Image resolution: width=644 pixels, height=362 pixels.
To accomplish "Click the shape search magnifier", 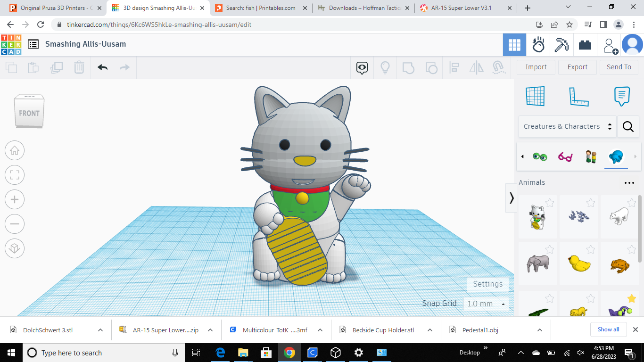I will [x=628, y=126].
